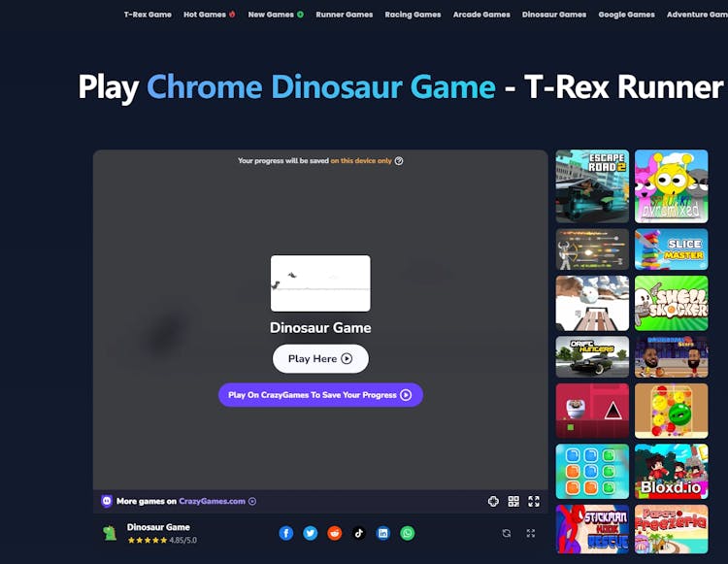Click the green dinosaur game icon
Image resolution: width=728 pixels, height=564 pixels.
[110, 533]
